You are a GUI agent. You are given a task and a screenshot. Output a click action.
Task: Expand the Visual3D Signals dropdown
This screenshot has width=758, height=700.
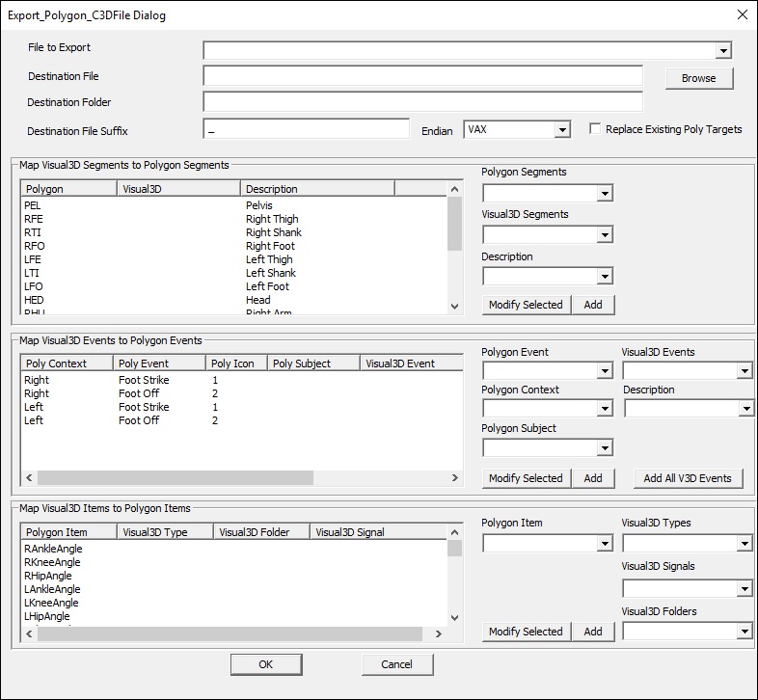[x=744, y=589]
